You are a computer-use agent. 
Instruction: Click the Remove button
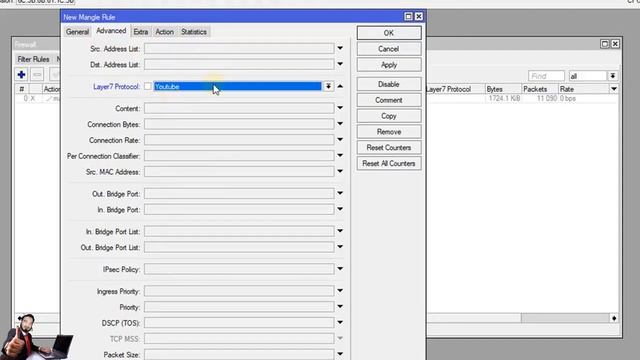pyautogui.click(x=389, y=132)
